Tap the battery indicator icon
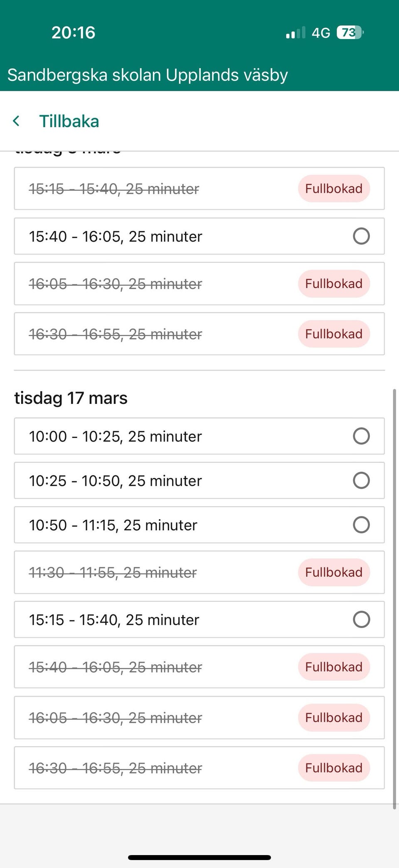 tap(350, 32)
